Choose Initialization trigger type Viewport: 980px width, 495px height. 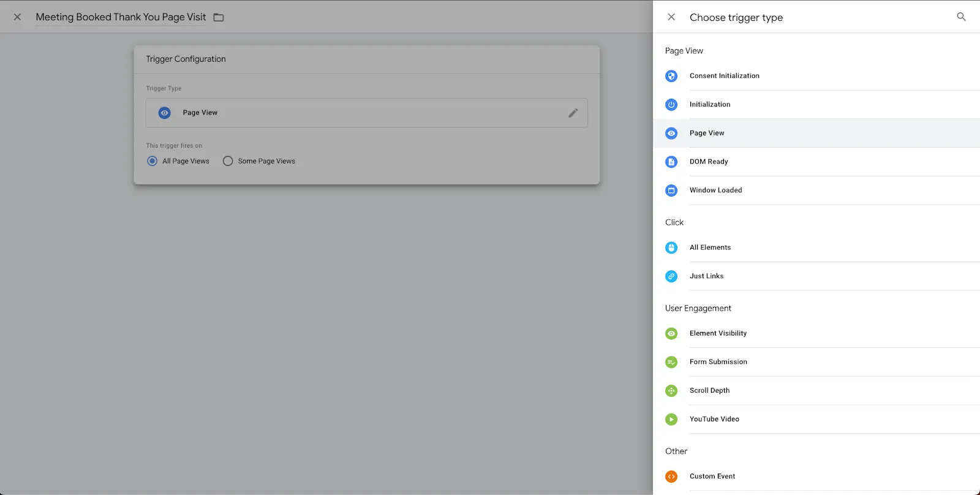coord(816,105)
